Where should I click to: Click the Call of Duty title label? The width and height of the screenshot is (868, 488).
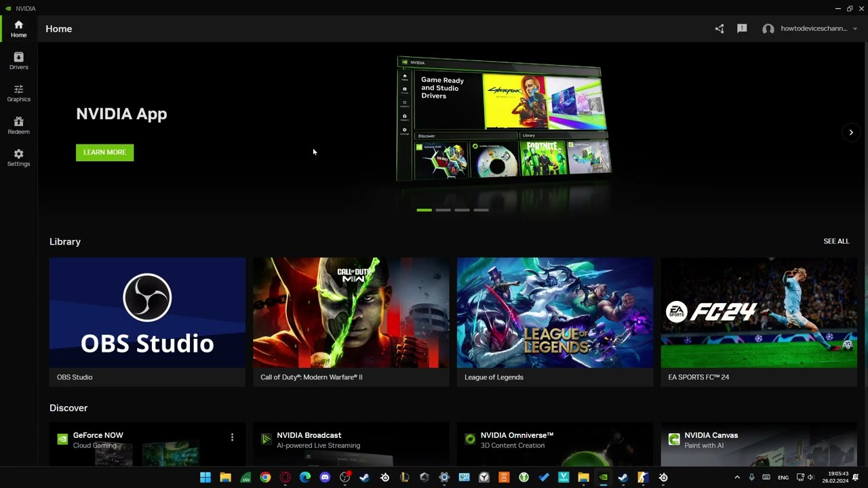click(x=311, y=377)
